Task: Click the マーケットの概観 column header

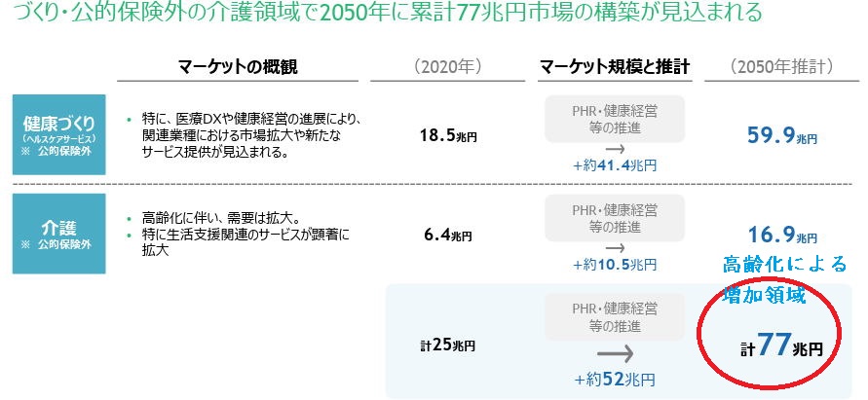Action: coord(238,67)
